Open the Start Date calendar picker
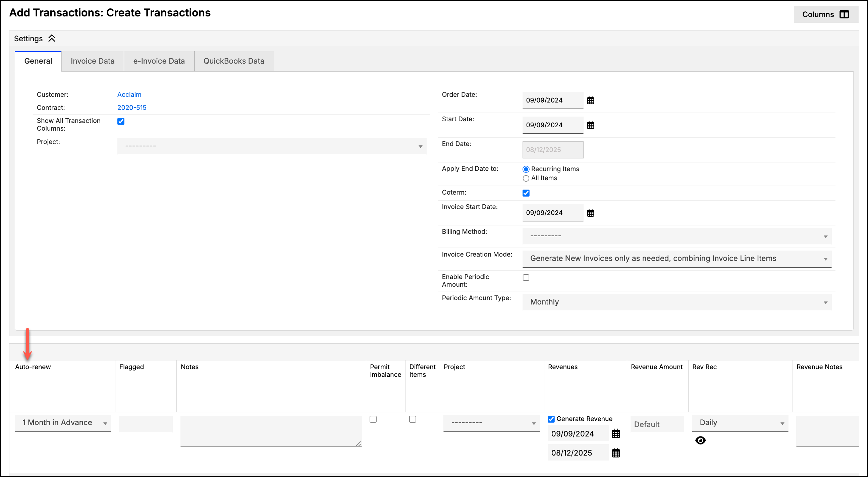The image size is (868, 477). (590, 125)
